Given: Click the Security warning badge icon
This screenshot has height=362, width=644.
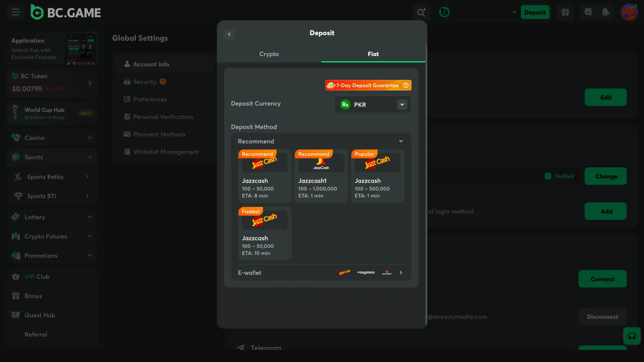Looking at the screenshot, I should tap(163, 81).
